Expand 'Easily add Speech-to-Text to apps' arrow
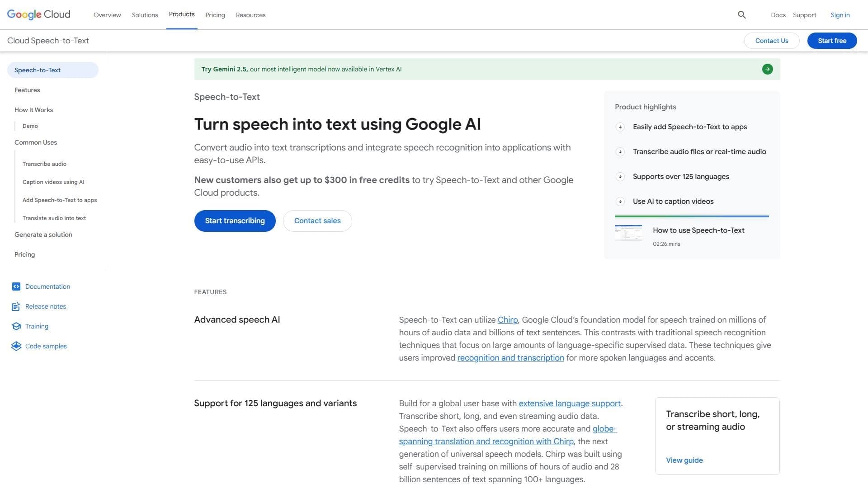This screenshot has height=488, width=868. pyautogui.click(x=620, y=127)
